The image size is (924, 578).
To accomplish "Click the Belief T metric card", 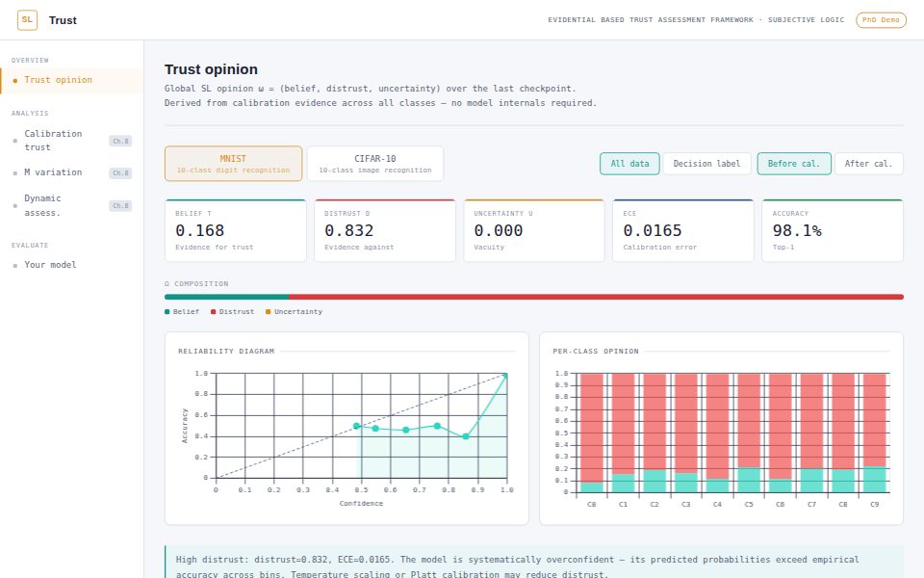I will click(x=235, y=230).
